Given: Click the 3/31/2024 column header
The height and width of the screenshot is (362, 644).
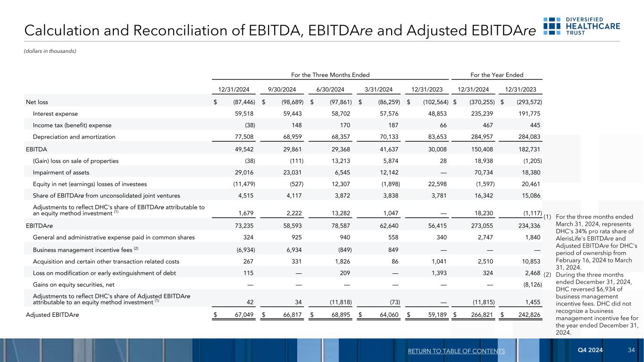Looking at the screenshot, I should (378, 88).
